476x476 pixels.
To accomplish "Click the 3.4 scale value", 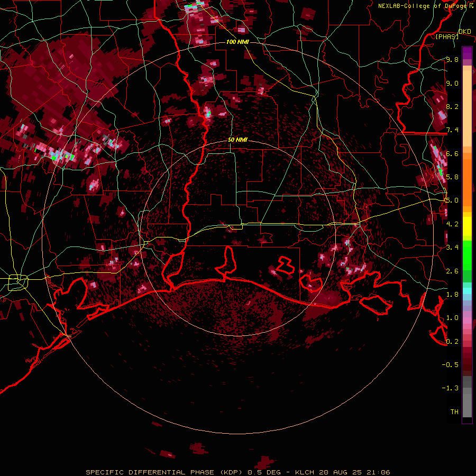I will click(452, 248).
